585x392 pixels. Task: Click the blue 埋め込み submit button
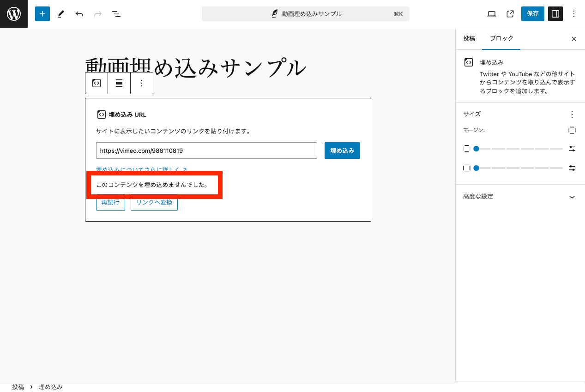coord(342,151)
